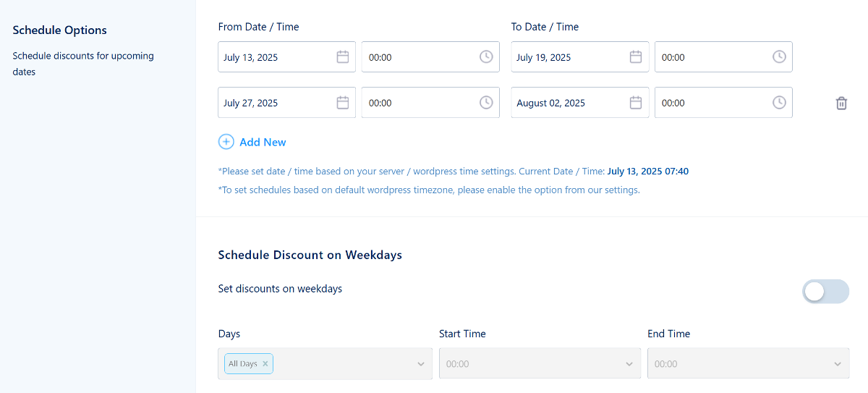Click the Add New link
This screenshot has height=393, width=868.
pos(263,143)
